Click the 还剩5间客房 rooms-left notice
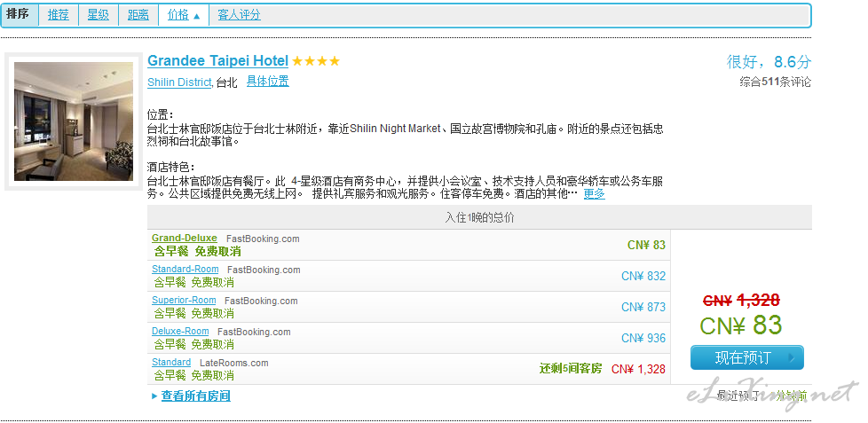The height and width of the screenshot is (423, 868). 570,368
